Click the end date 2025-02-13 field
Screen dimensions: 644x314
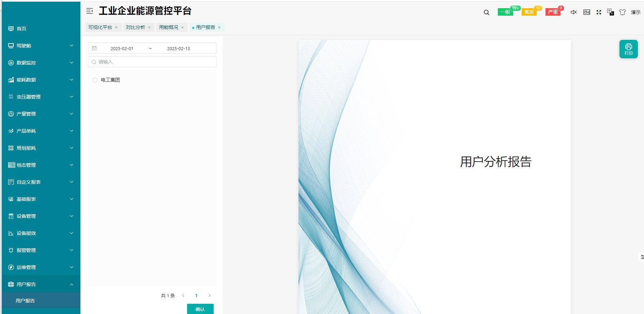[x=179, y=48]
